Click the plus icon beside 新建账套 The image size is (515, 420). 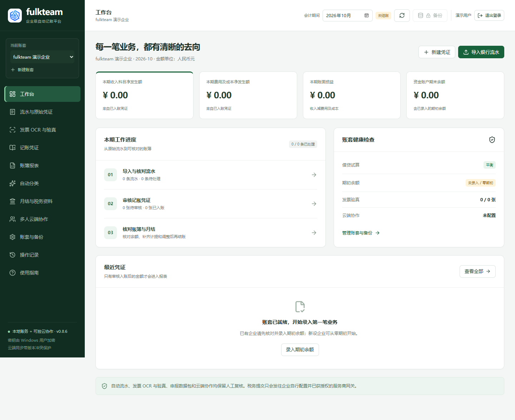13,70
